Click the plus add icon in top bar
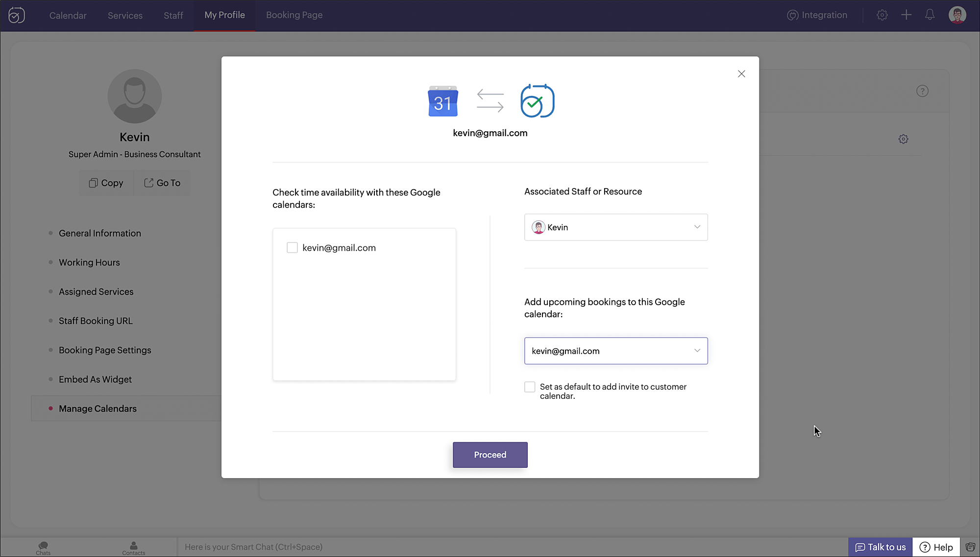The height and width of the screenshot is (557, 980). point(906,15)
